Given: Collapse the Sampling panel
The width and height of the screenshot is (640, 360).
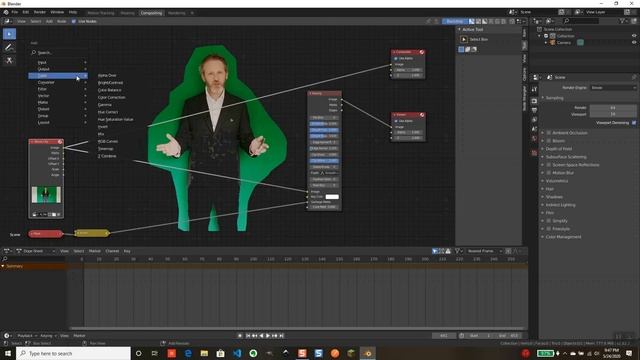Looking at the screenshot, I should (553, 98).
